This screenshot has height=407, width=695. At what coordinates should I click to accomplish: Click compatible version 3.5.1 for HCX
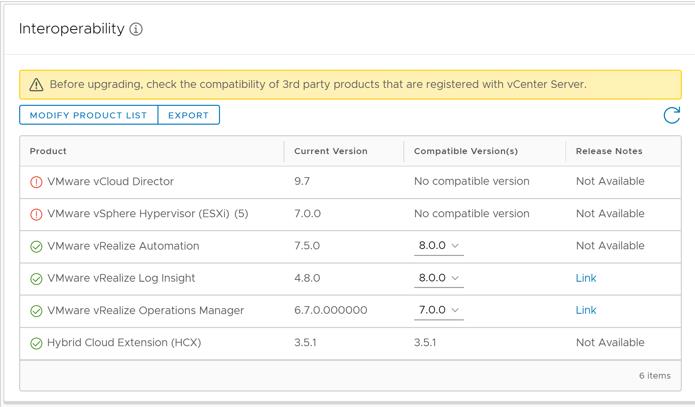click(425, 342)
